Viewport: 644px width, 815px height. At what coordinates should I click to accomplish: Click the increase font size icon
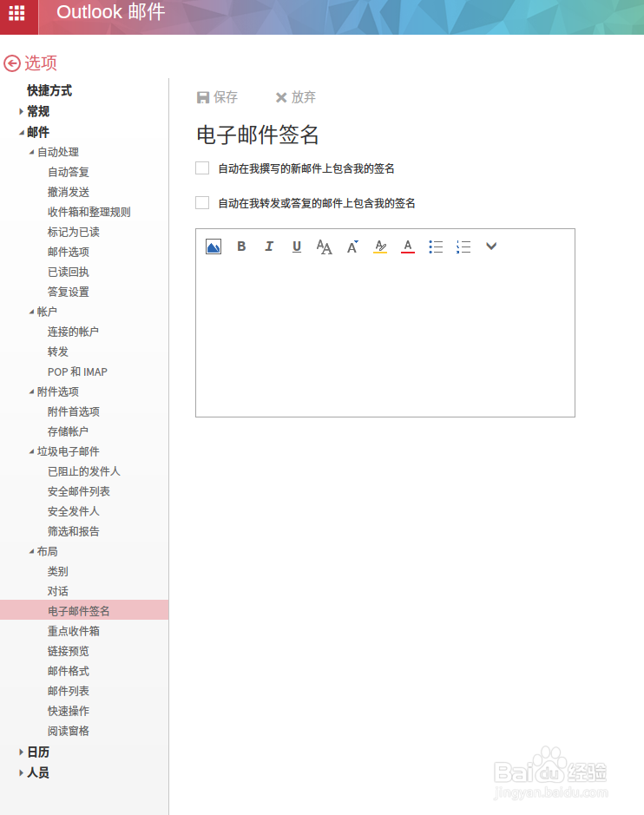pyautogui.click(x=352, y=246)
